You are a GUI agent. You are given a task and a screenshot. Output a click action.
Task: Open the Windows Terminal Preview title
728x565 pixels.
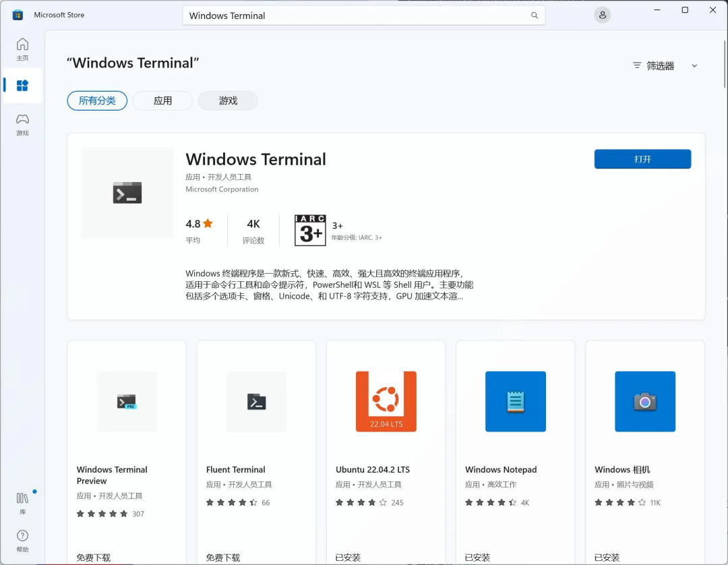pyautogui.click(x=112, y=475)
